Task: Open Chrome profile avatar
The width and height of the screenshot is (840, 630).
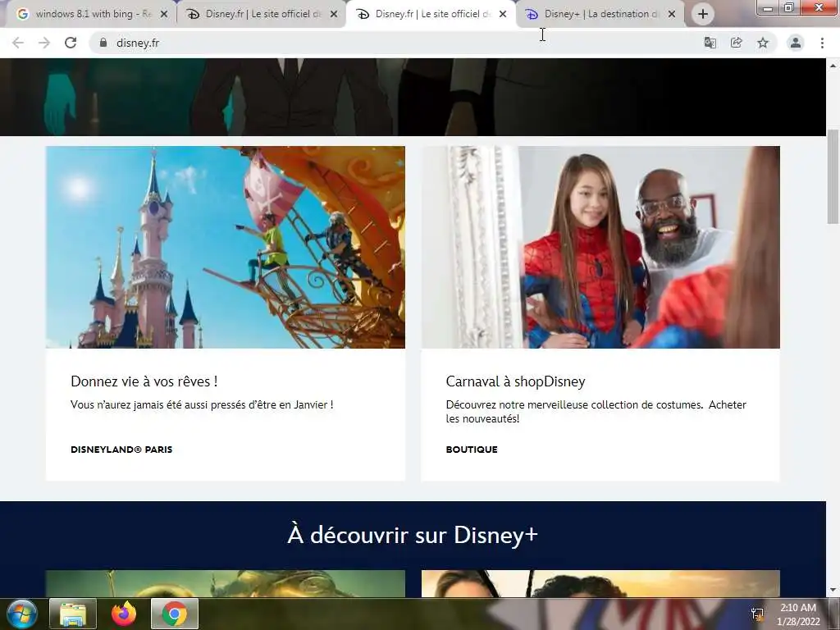Action: pos(796,43)
